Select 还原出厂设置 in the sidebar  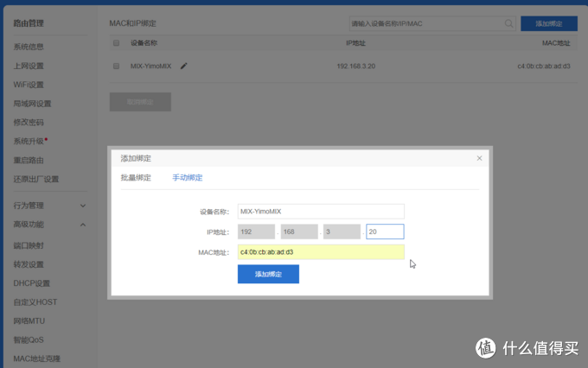(36, 179)
